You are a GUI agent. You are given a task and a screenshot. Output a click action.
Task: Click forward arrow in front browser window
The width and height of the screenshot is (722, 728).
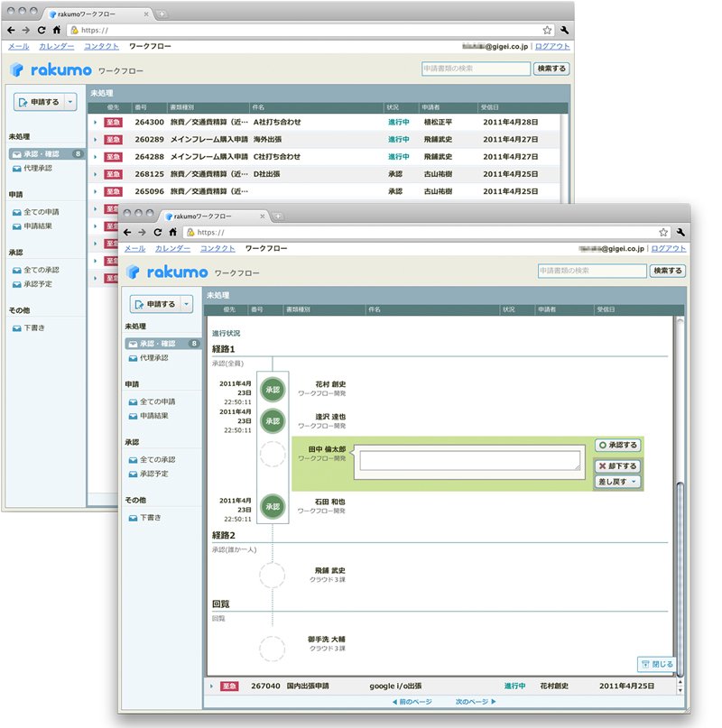[143, 232]
